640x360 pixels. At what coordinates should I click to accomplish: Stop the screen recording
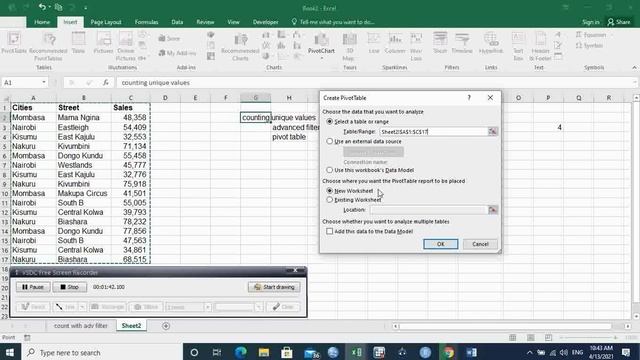click(69, 287)
